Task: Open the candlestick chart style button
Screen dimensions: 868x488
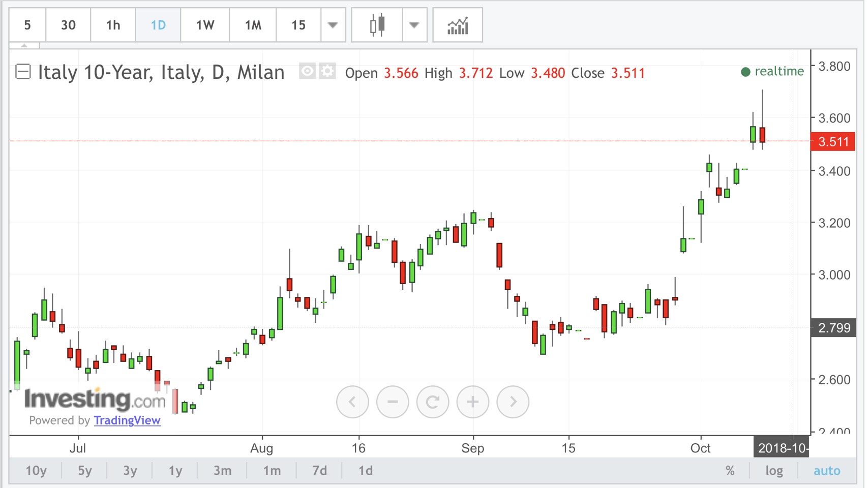Action: pyautogui.click(x=377, y=25)
